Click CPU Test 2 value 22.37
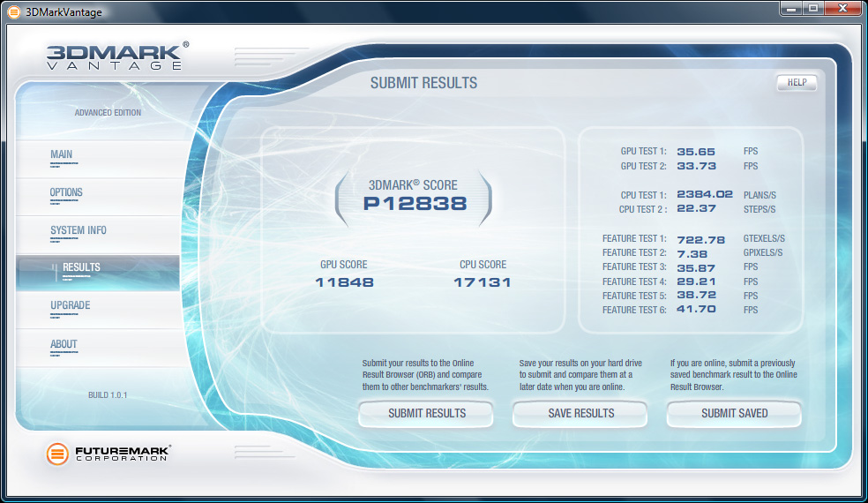The height and width of the screenshot is (503, 868). tap(696, 209)
